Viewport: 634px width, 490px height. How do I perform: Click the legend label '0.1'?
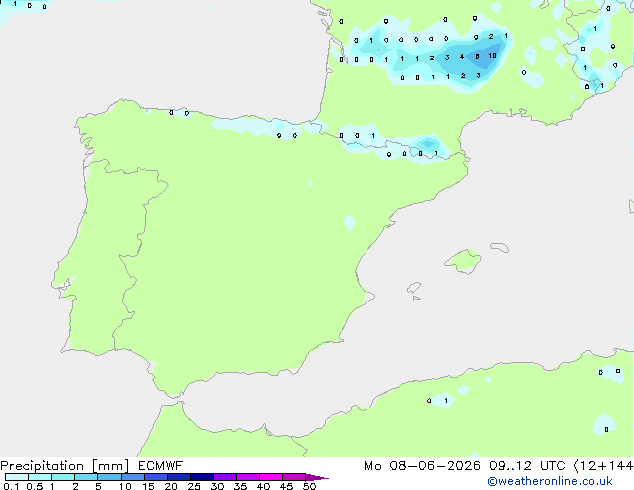[x=11, y=486]
